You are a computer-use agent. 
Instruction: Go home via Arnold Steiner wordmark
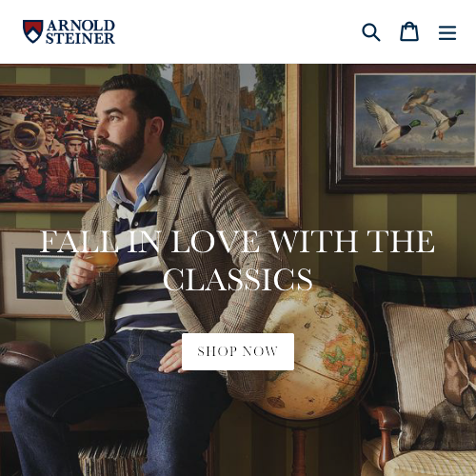click(80, 31)
